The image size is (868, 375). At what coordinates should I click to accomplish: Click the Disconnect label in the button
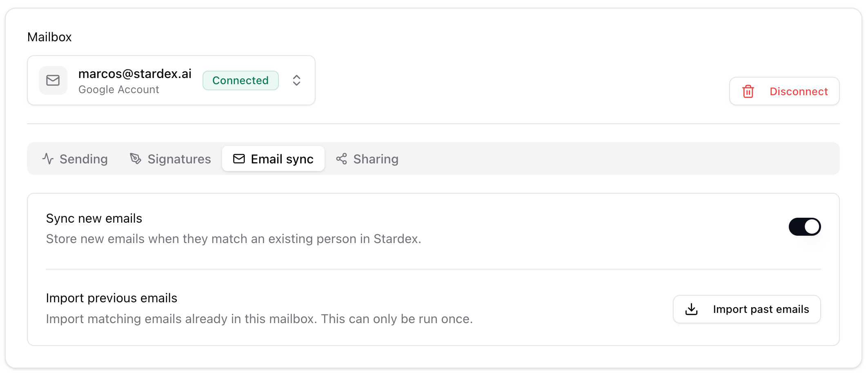pyautogui.click(x=799, y=92)
